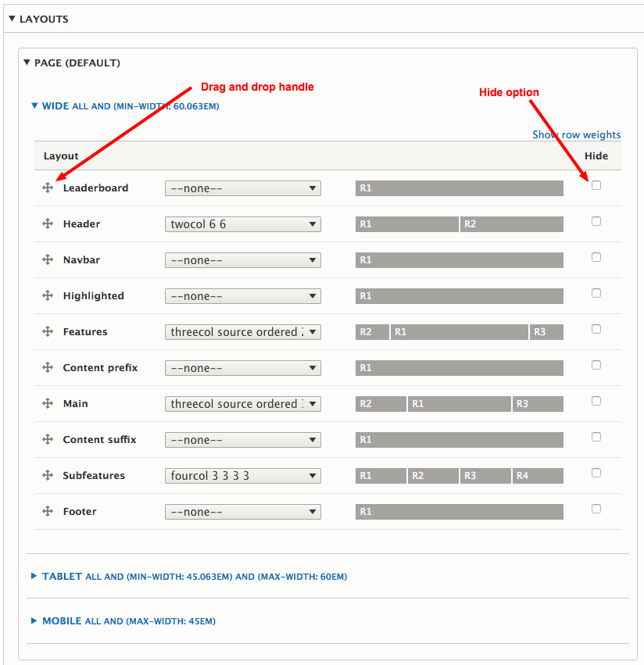Click the drag handle beside Header
The width and height of the screenshot is (644, 665).
click(x=48, y=224)
